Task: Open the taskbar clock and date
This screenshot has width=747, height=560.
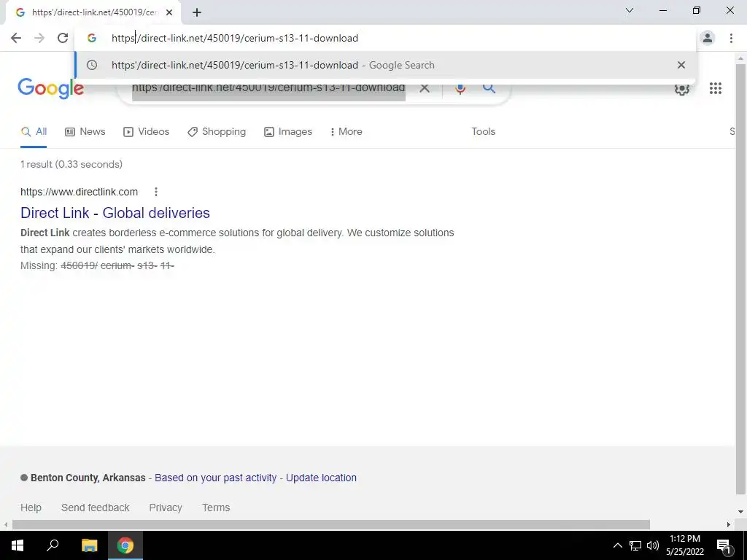Action: pyautogui.click(x=684, y=545)
